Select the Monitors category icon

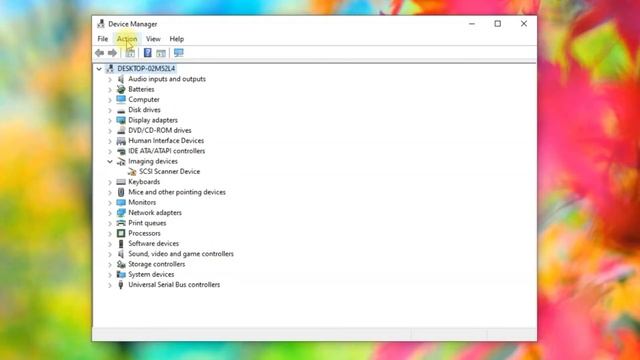coord(121,202)
